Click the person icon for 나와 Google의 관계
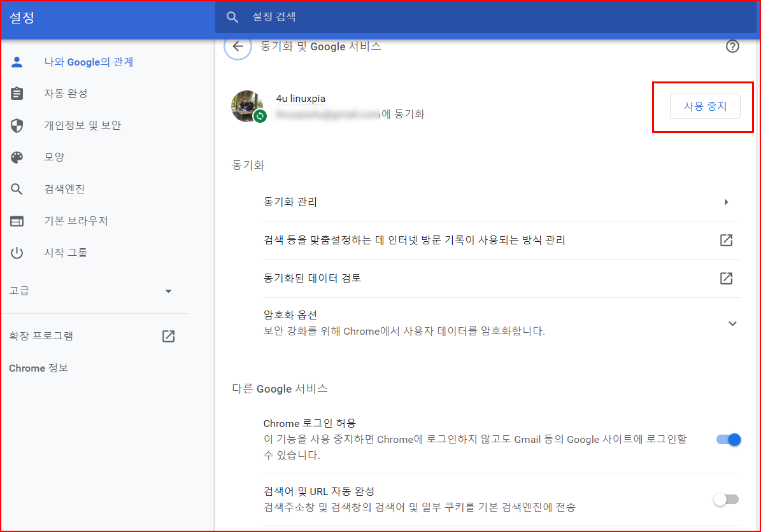Screen dimensions: 761x532 coord(17,62)
